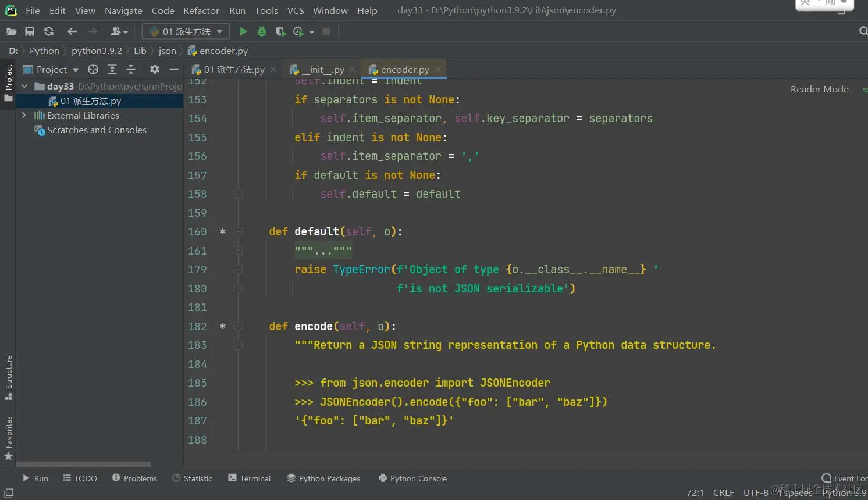868x500 pixels.
Task: Click the override gutter marker on line 182
Action: pos(222,326)
